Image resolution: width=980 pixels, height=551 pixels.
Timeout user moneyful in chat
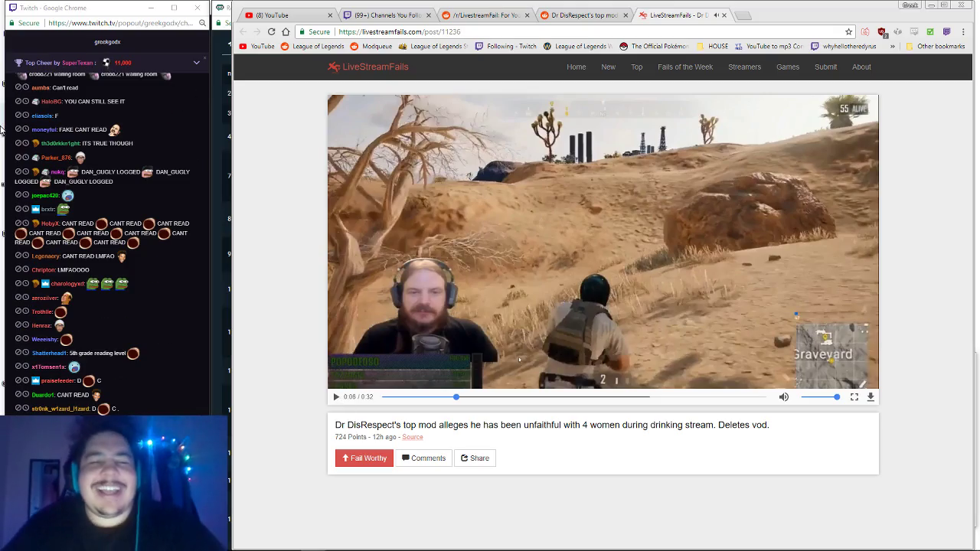(x=26, y=129)
